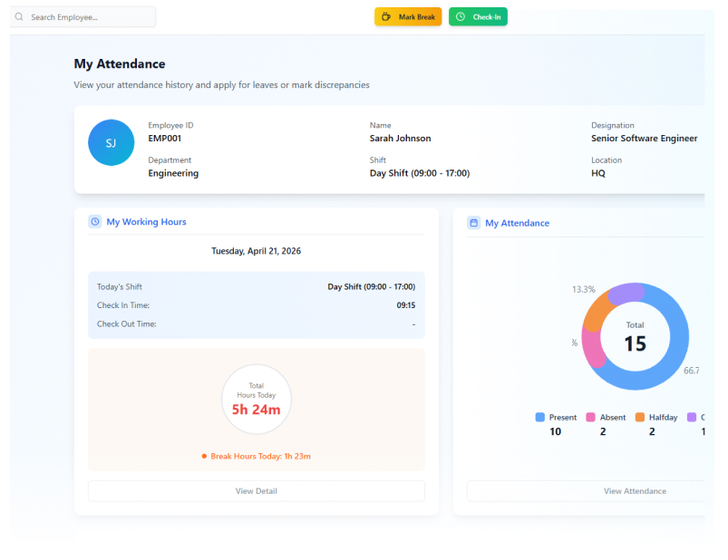This screenshot has height=560, width=728.
Task: Click the orange break hours dot indicator
Action: tap(204, 457)
